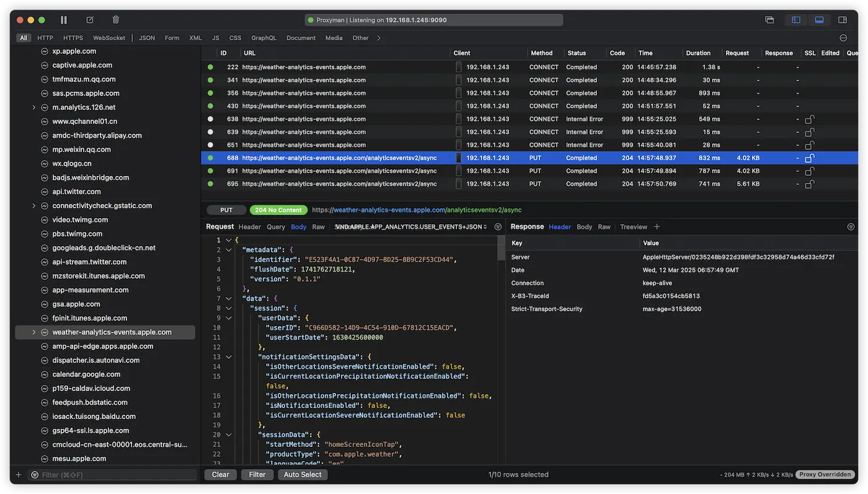Filter the flows by Media
Viewport: 868px width, 494px height.
334,38
